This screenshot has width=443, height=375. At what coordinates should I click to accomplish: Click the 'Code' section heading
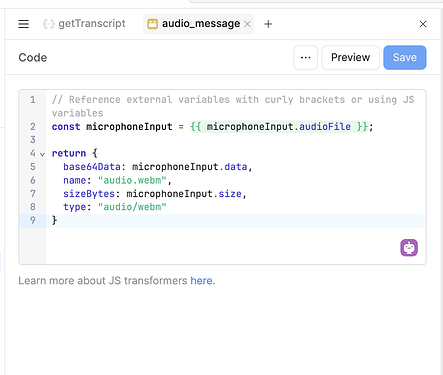pos(33,57)
